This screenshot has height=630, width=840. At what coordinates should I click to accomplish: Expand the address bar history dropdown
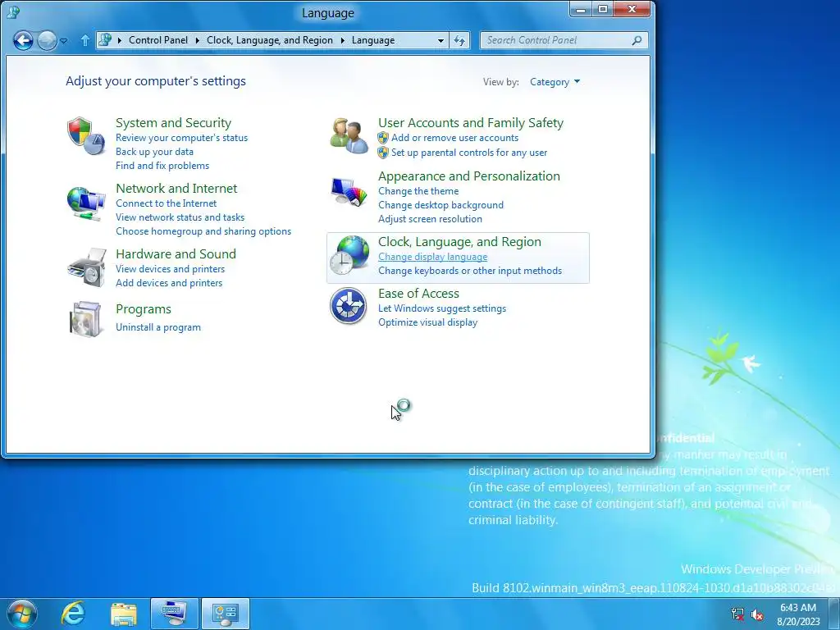(441, 40)
